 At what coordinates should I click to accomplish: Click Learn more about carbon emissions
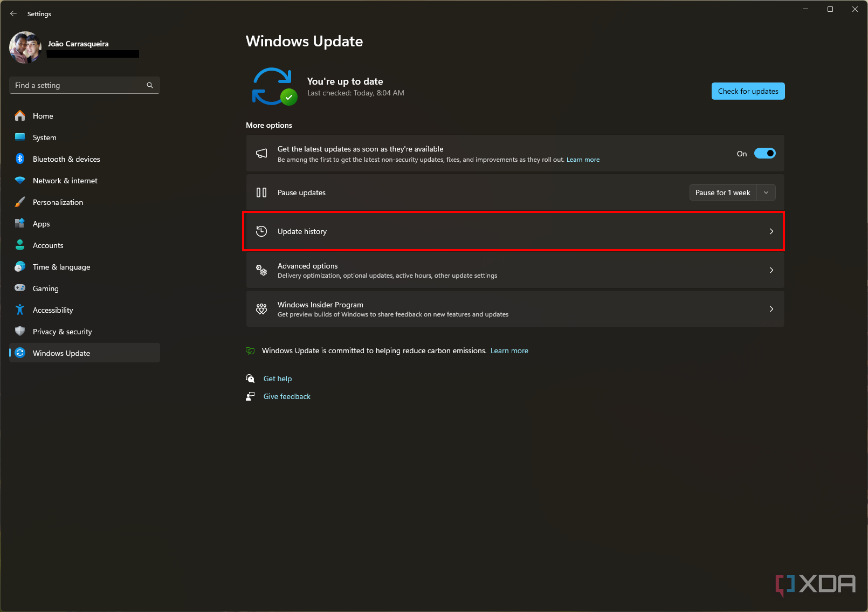509,350
